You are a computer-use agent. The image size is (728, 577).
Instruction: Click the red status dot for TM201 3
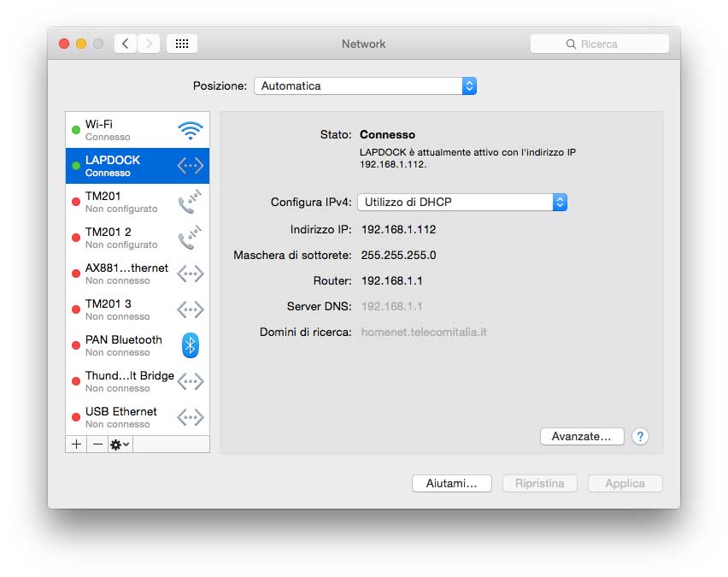pos(76,309)
